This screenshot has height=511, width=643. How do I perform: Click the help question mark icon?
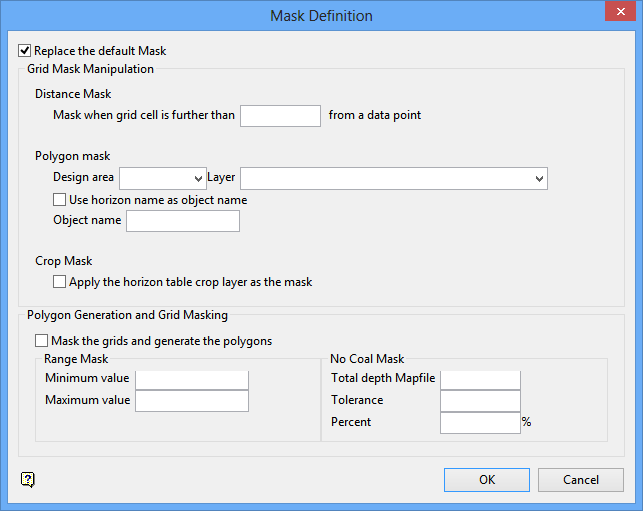click(x=28, y=480)
